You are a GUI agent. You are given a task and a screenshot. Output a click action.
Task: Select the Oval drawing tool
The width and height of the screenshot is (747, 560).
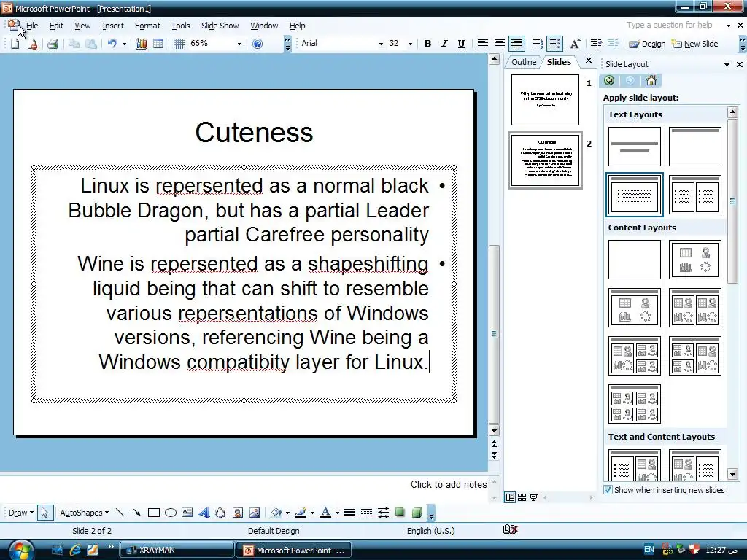tap(171, 513)
